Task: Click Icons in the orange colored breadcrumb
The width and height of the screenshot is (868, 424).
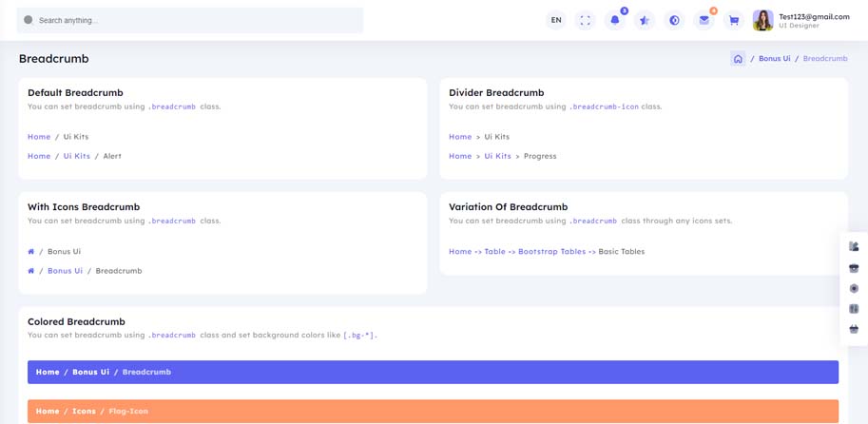Action: click(x=84, y=412)
